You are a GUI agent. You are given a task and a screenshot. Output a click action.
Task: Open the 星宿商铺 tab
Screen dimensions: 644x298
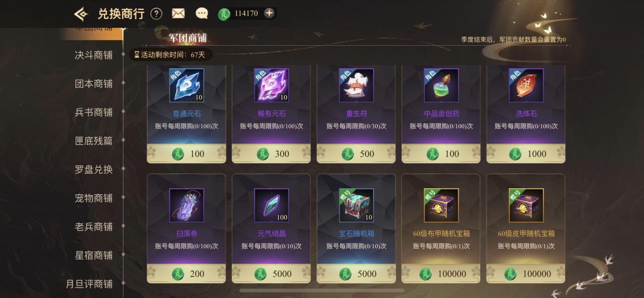coord(93,255)
